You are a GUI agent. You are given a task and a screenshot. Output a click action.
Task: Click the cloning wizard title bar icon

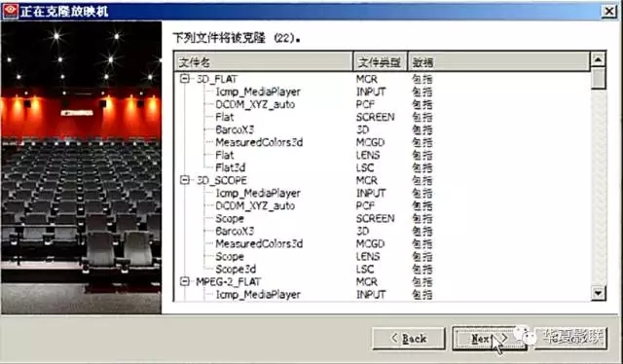click(10, 11)
